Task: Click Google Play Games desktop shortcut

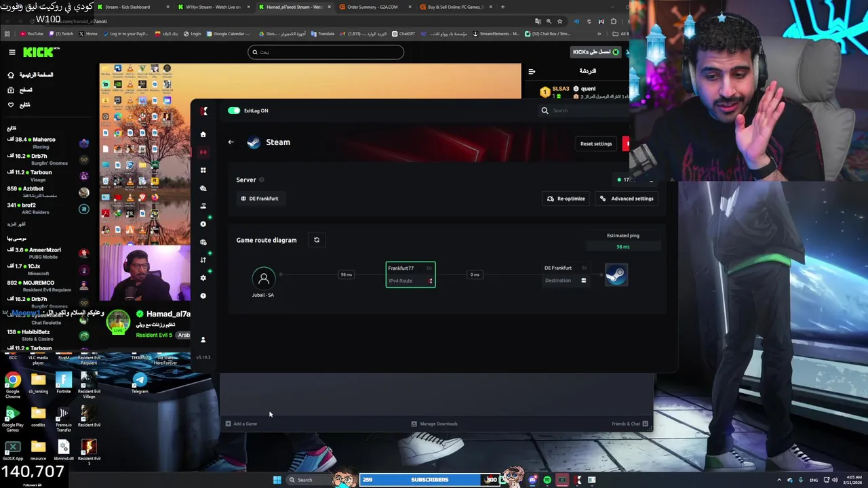Action: 12,419
